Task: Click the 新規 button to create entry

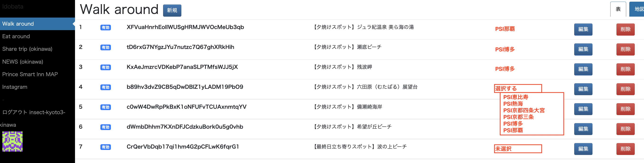Action: pos(172,10)
